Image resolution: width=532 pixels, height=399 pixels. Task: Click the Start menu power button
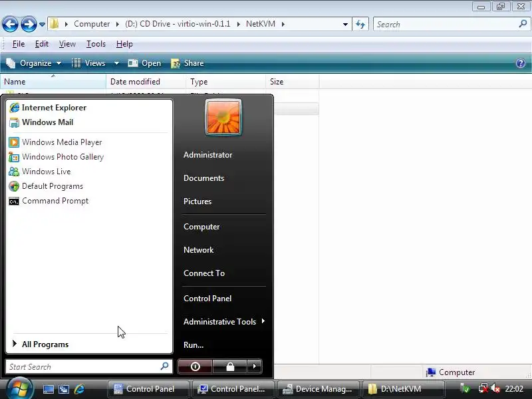click(x=195, y=366)
